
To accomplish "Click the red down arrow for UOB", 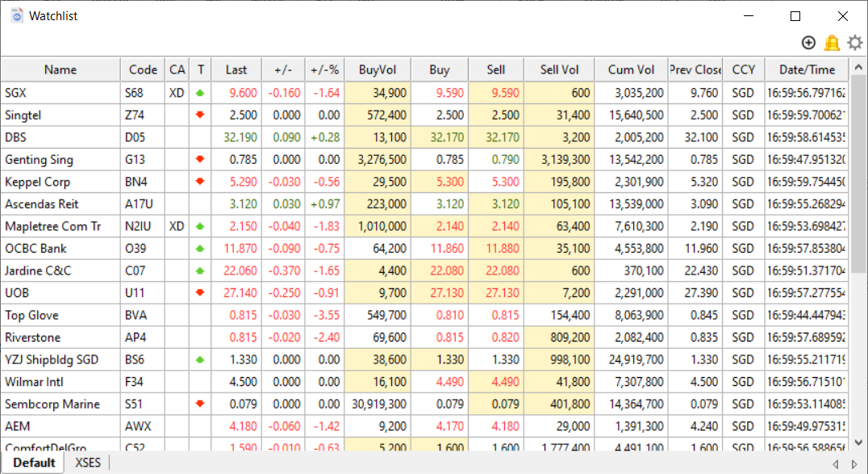I will [201, 293].
